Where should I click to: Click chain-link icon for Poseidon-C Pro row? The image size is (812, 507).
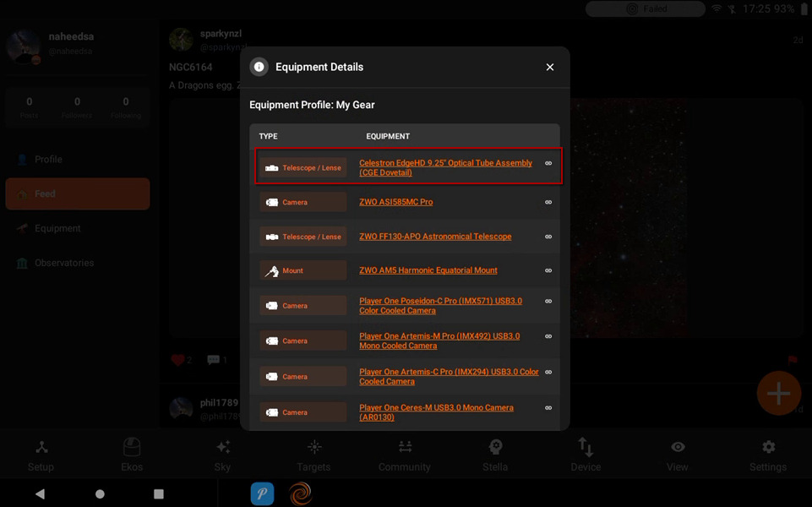pyautogui.click(x=548, y=301)
